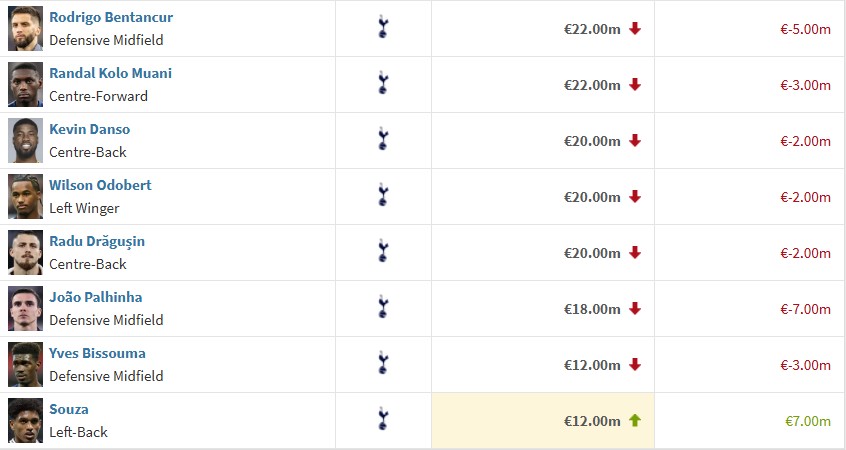Open Rodrigo Bentancur player profile link

tap(110, 17)
